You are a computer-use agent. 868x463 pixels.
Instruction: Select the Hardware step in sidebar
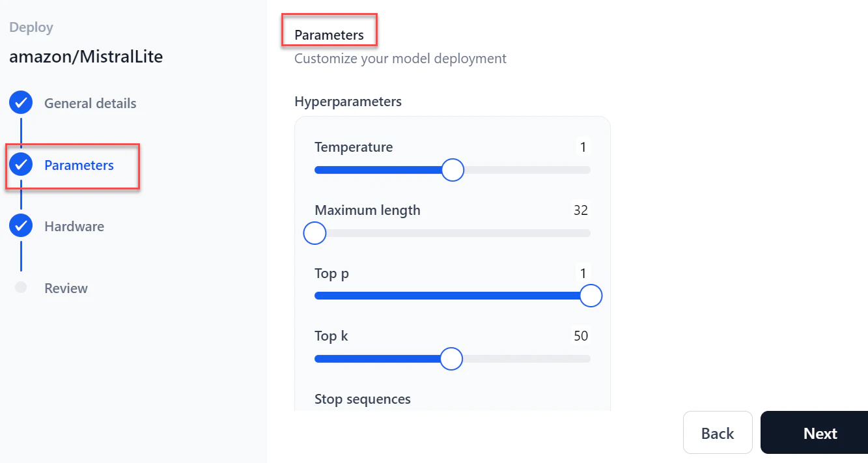[x=74, y=226]
